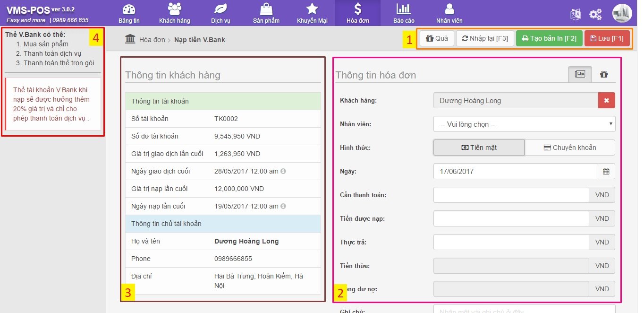This screenshot has height=313, width=644.
Task: Click the bank icon in the breadcrumb
Action: 130,39
